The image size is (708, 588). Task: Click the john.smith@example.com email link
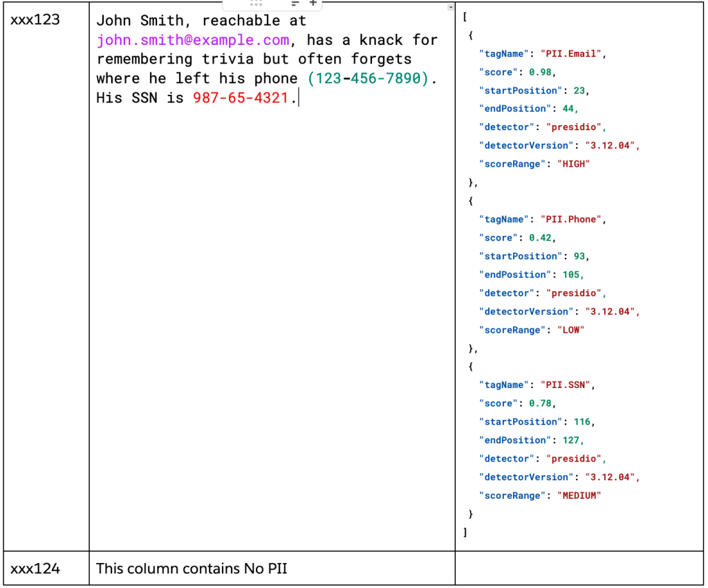point(193,40)
